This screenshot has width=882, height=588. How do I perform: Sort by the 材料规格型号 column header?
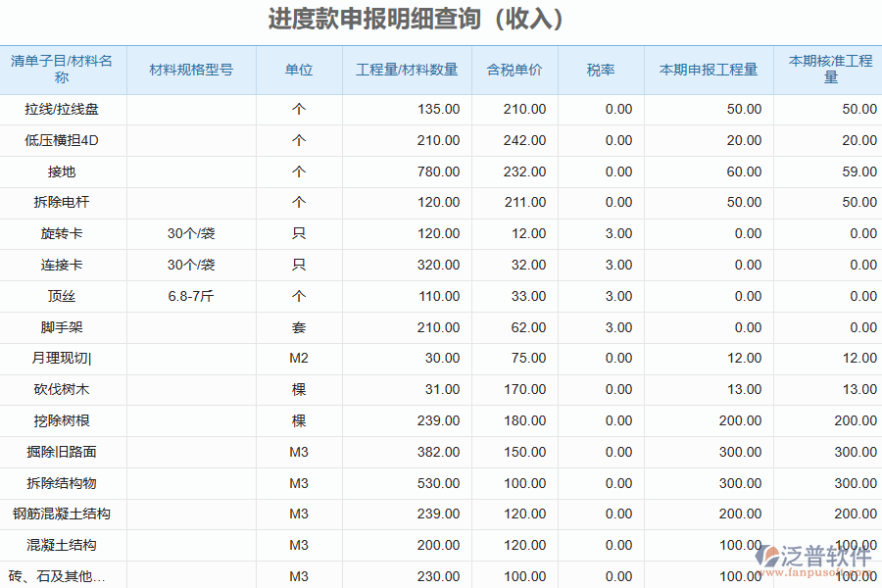click(x=191, y=70)
